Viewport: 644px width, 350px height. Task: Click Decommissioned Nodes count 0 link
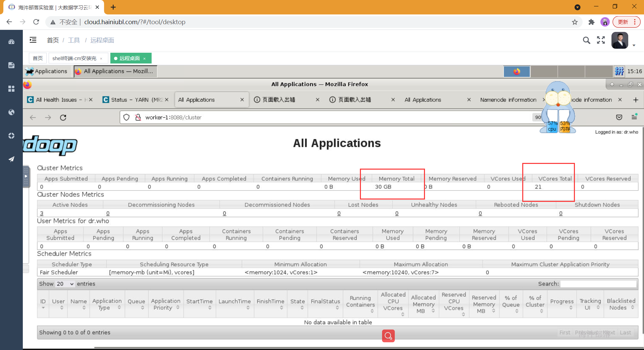224,213
